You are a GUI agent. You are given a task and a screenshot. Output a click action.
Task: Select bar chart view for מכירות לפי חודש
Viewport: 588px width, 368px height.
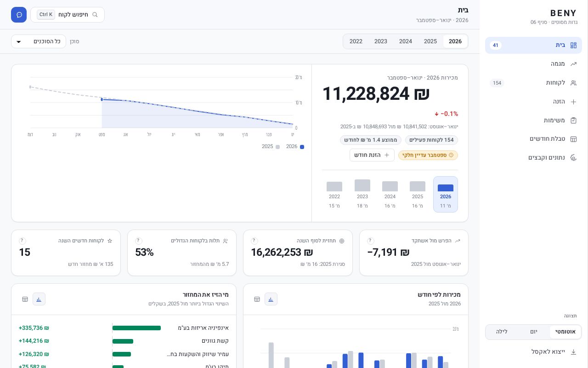coord(271,299)
